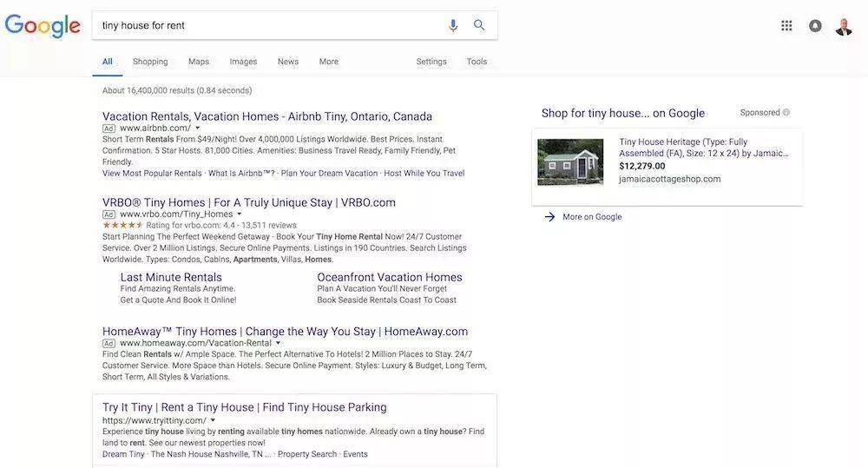Click the magnifying glass search button
The image size is (868, 468).
click(479, 25)
